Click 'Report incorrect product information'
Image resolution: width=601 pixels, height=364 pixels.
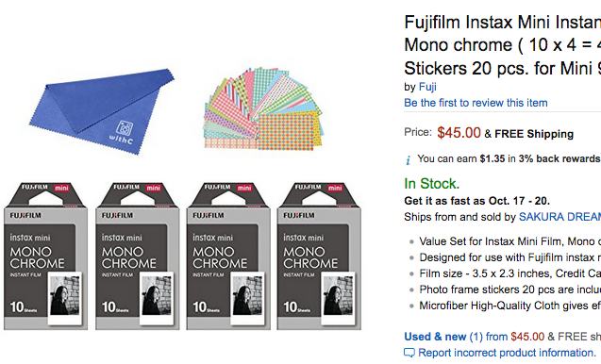tap(507, 353)
